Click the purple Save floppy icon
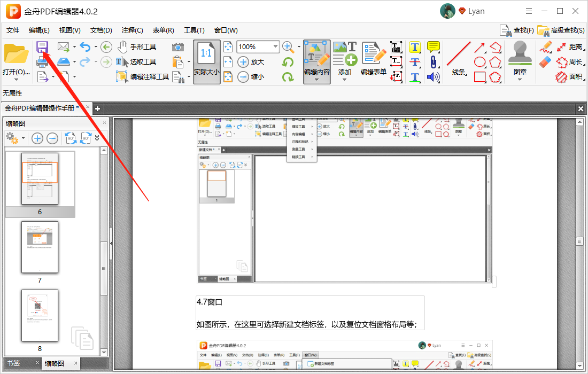Screen dimensions: 588x374 click(42, 47)
